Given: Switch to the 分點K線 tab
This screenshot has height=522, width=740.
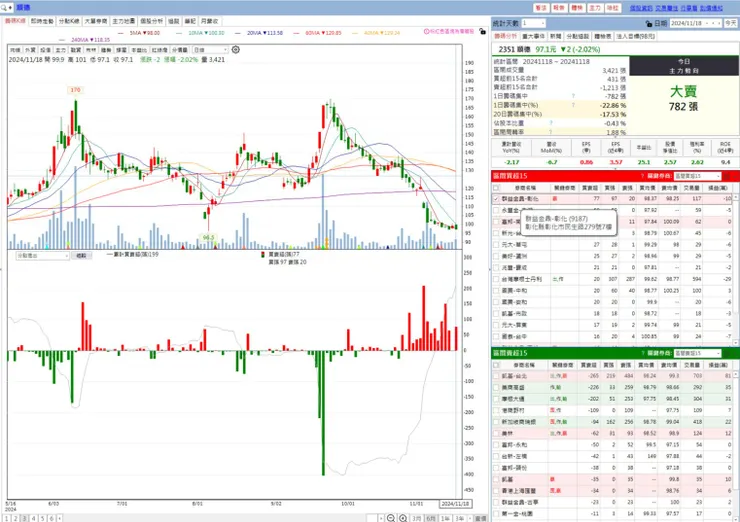Looking at the screenshot, I should click(x=69, y=21).
